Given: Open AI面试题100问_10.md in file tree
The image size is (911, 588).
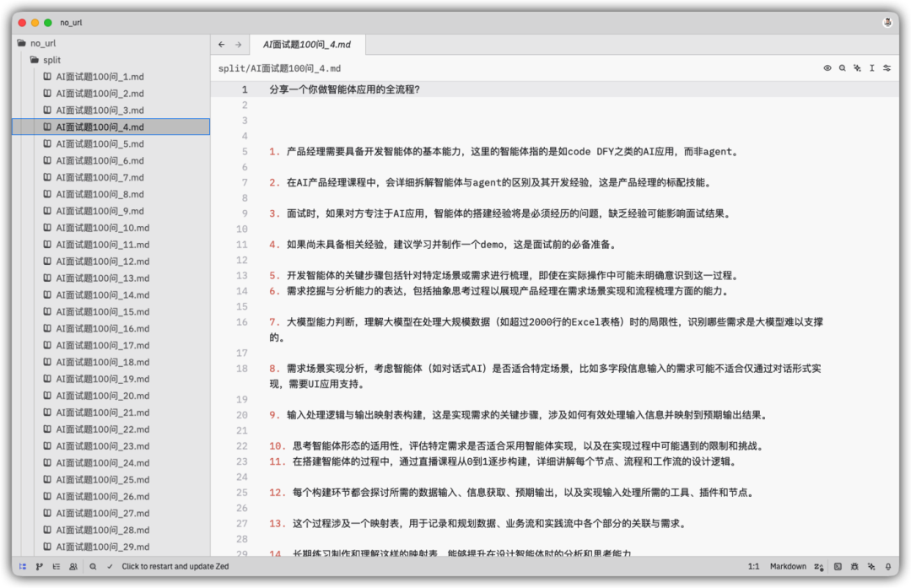Looking at the screenshot, I should coord(102,228).
